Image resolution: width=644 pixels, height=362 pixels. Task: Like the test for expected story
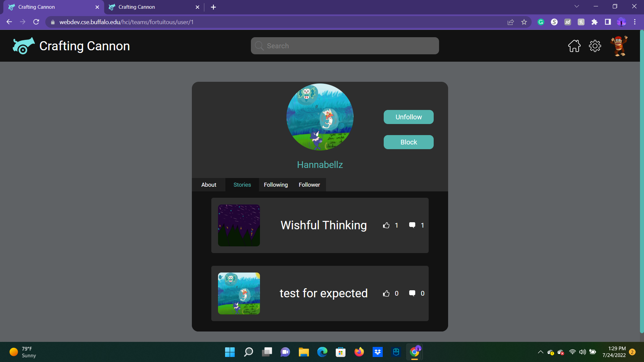[x=386, y=293]
